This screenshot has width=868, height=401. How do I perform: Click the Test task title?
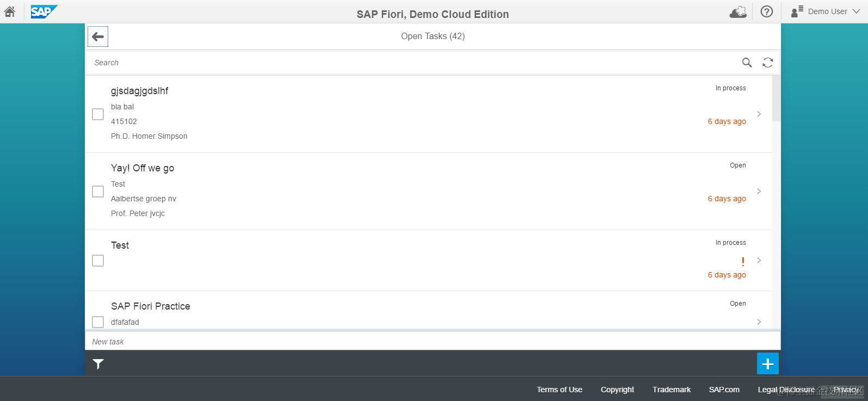[x=120, y=245]
